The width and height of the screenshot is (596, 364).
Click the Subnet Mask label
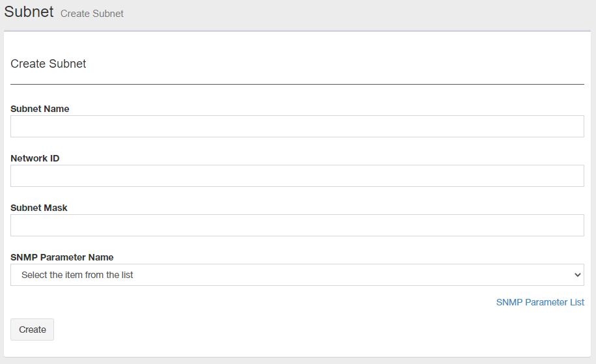click(39, 208)
